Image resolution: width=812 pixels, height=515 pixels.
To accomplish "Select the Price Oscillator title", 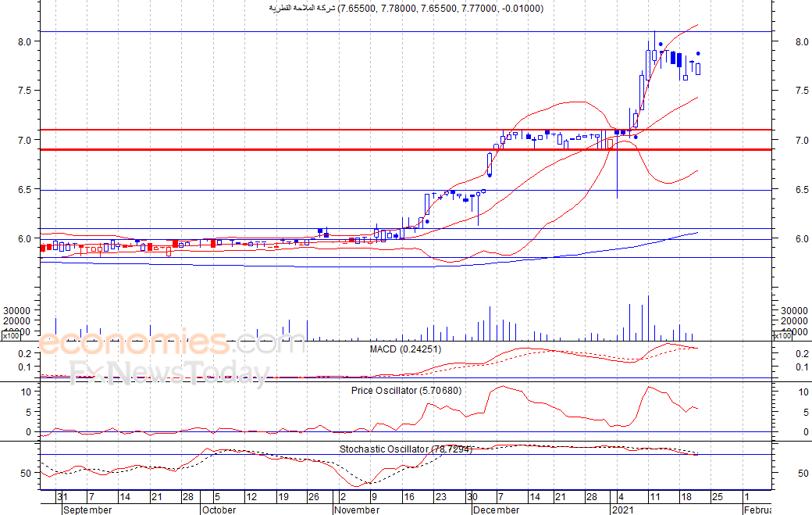I will (406, 390).
